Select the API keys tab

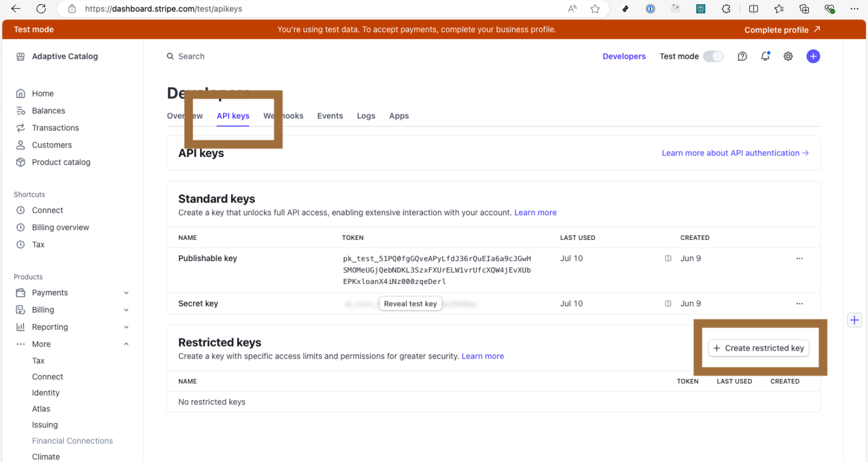[x=233, y=116]
